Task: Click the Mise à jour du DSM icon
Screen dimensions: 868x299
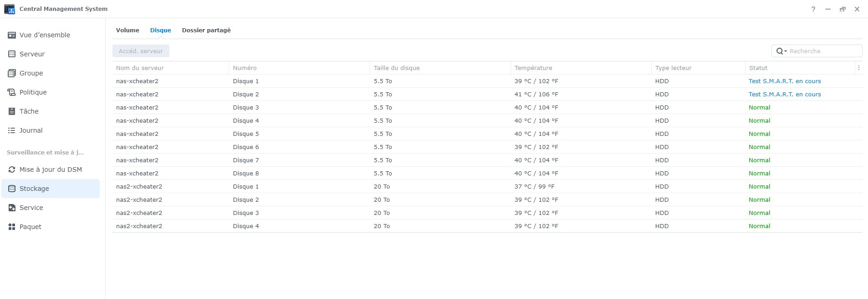Action: [12, 169]
